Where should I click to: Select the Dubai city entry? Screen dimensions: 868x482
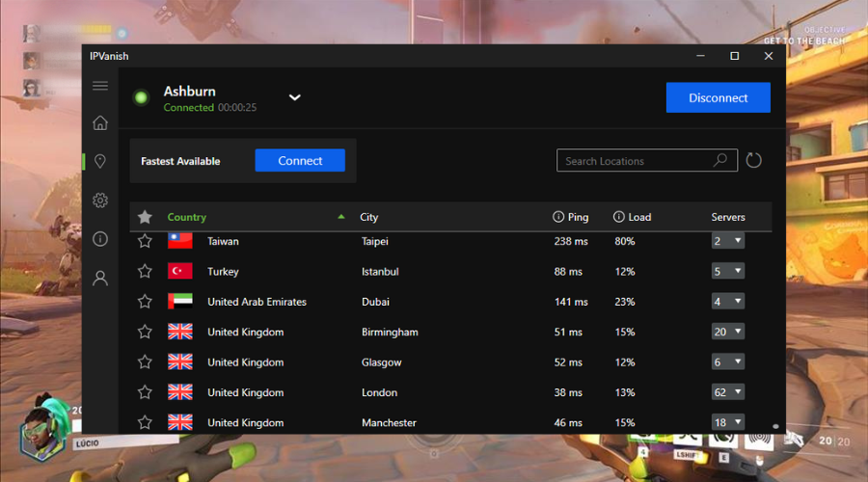tap(375, 302)
